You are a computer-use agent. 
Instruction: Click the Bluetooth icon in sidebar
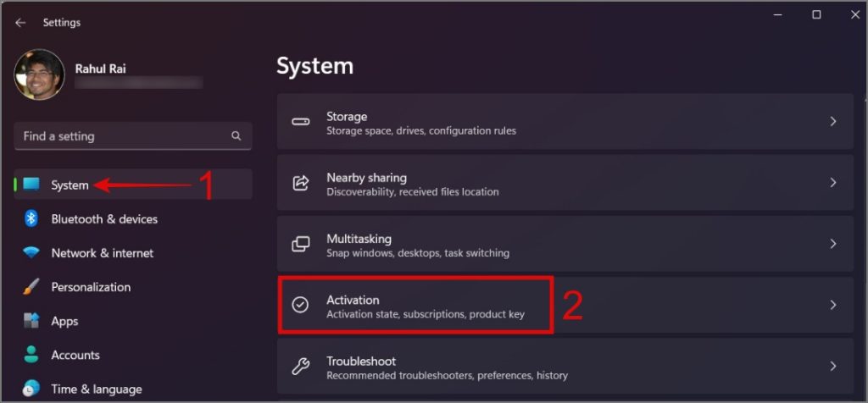coord(31,218)
